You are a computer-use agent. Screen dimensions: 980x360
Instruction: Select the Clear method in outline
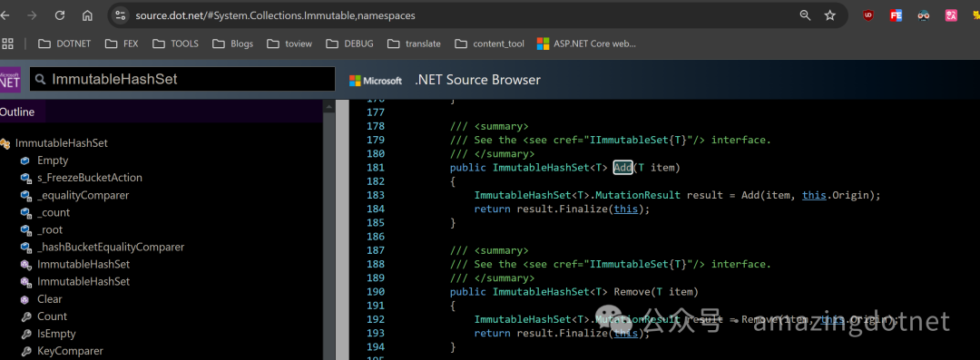point(49,299)
